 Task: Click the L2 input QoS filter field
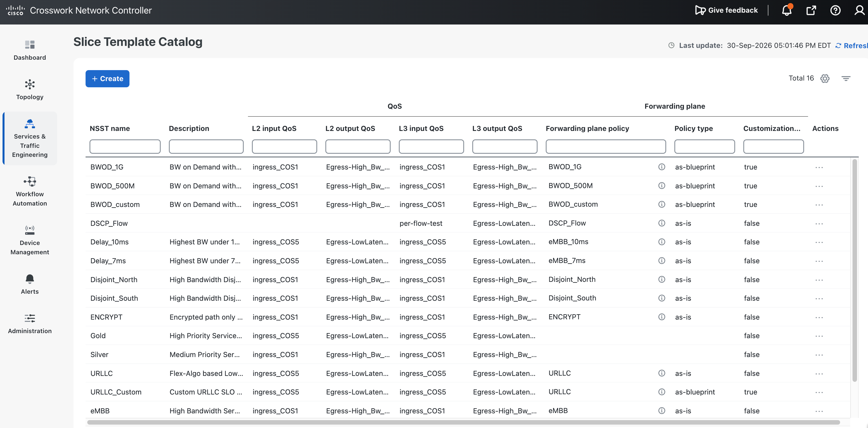click(x=284, y=147)
